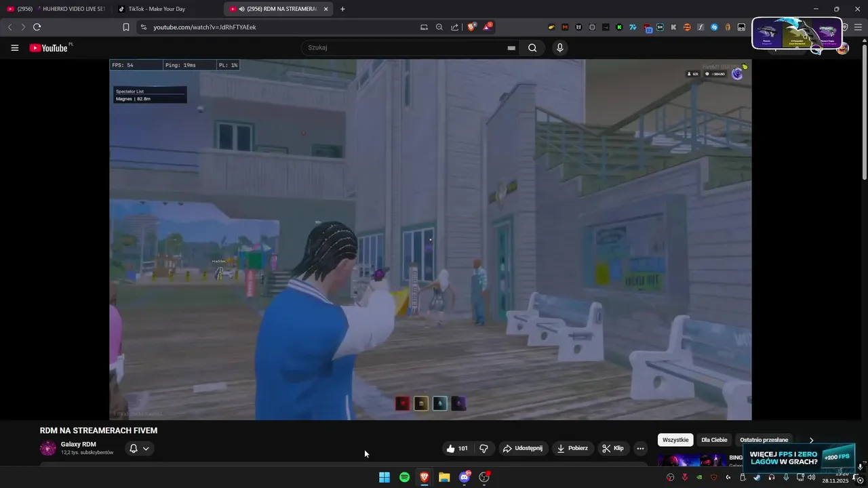Go back with the browser back arrow
Image resolution: width=868 pixels, height=488 pixels.
click(9, 27)
